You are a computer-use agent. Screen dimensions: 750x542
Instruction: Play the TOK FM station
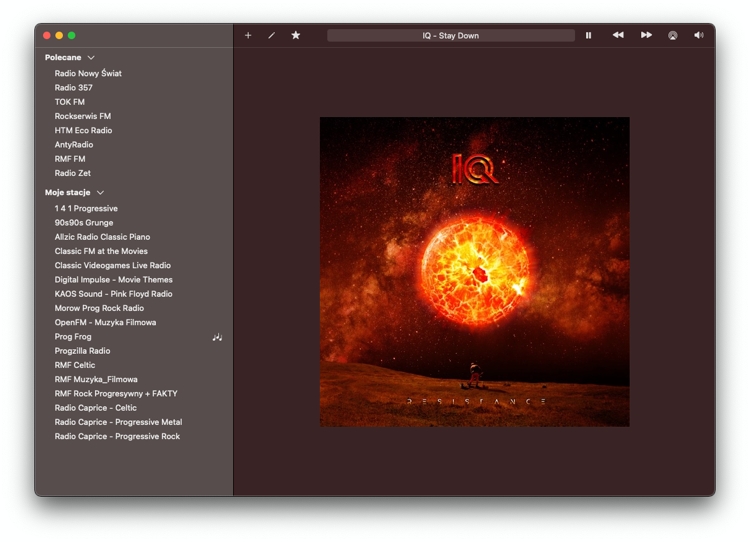coord(69,102)
